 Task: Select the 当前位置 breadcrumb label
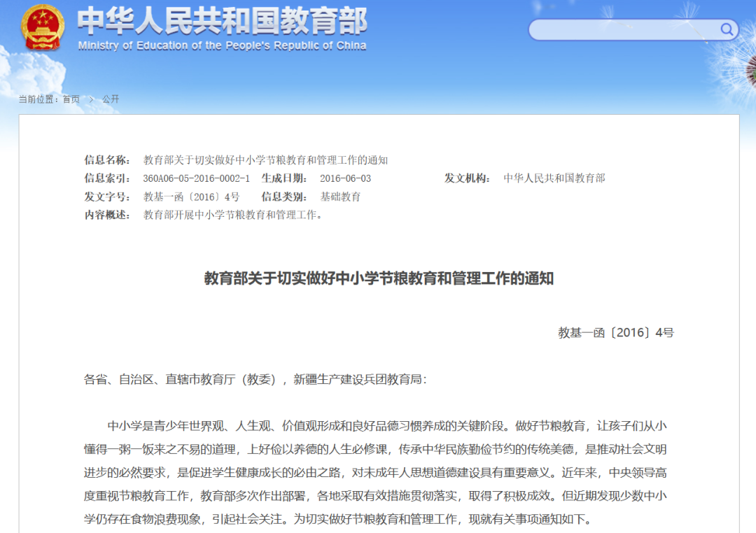[x=38, y=99]
